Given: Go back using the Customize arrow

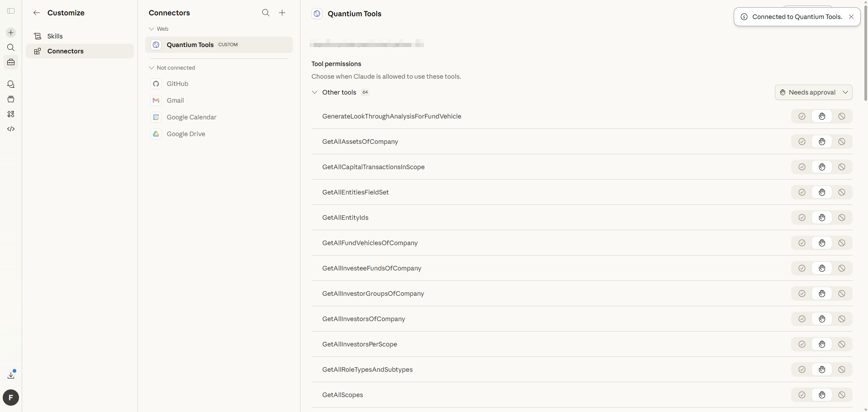Looking at the screenshot, I should 37,13.
